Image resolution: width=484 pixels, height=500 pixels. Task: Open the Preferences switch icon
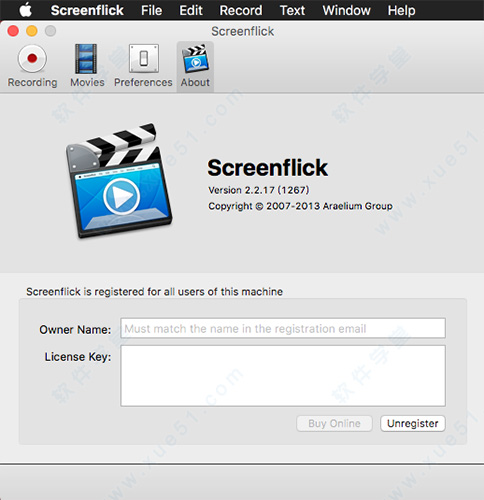(x=144, y=59)
